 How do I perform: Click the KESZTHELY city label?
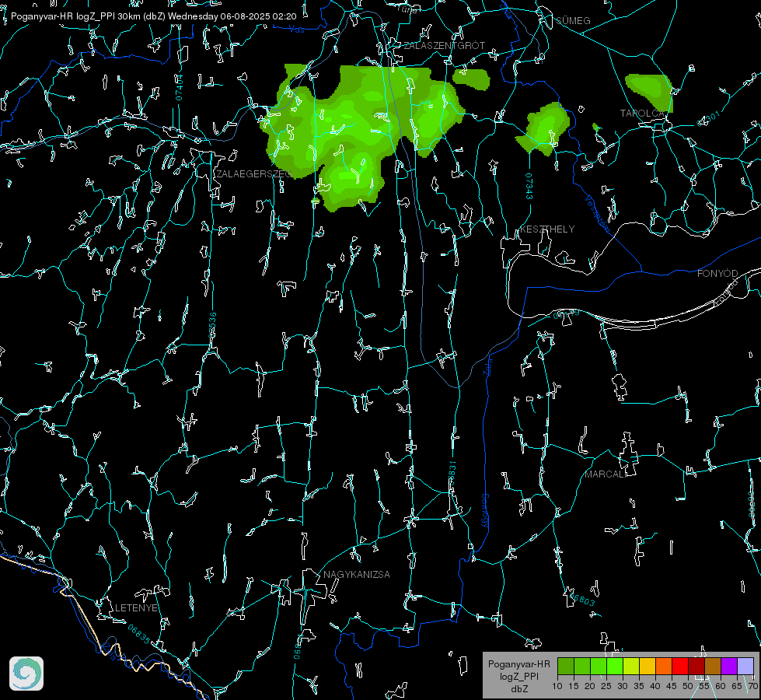tap(547, 229)
